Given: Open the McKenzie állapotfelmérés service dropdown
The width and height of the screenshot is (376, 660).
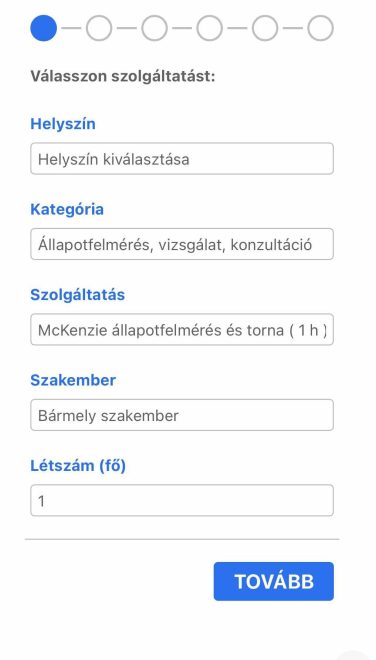Looking at the screenshot, I should 182,330.
